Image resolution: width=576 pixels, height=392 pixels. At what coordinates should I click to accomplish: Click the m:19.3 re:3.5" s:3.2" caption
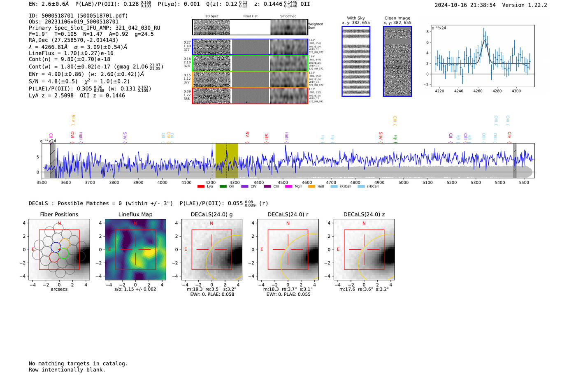(212, 289)
